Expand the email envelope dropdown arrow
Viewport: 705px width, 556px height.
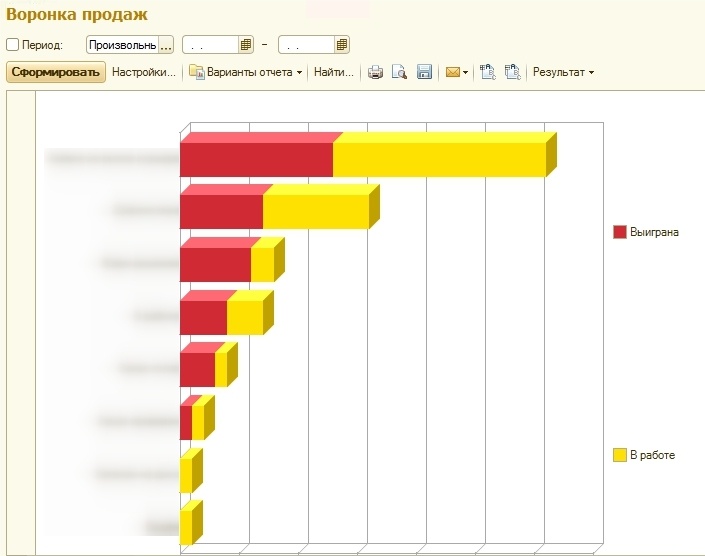pyautogui.click(x=465, y=72)
